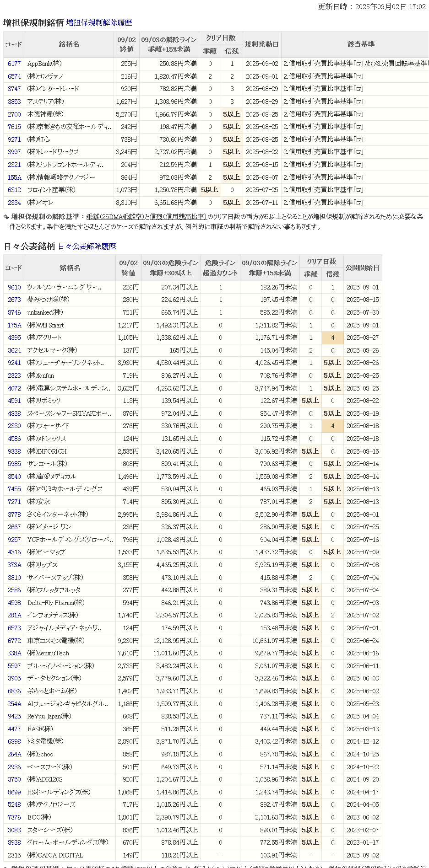The height and width of the screenshot is (868, 429).
Task: Open stock code 4838 link
Action: coord(14,413)
